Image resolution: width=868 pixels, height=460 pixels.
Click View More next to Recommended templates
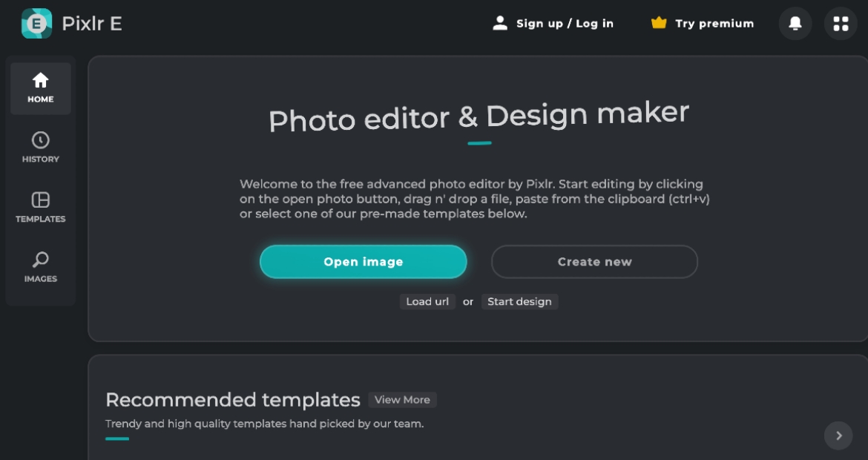[x=402, y=399]
